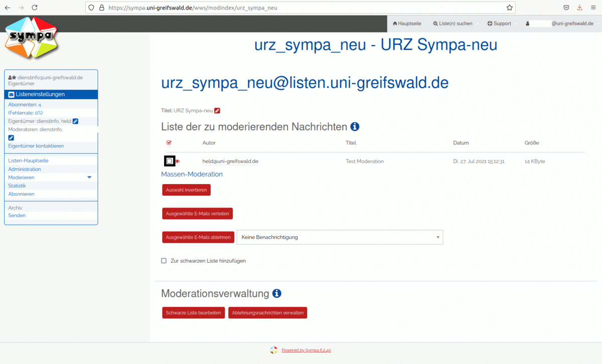
Task: Open Liste(n) suchen menu
Action: pyautogui.click(x=453, y=24)
